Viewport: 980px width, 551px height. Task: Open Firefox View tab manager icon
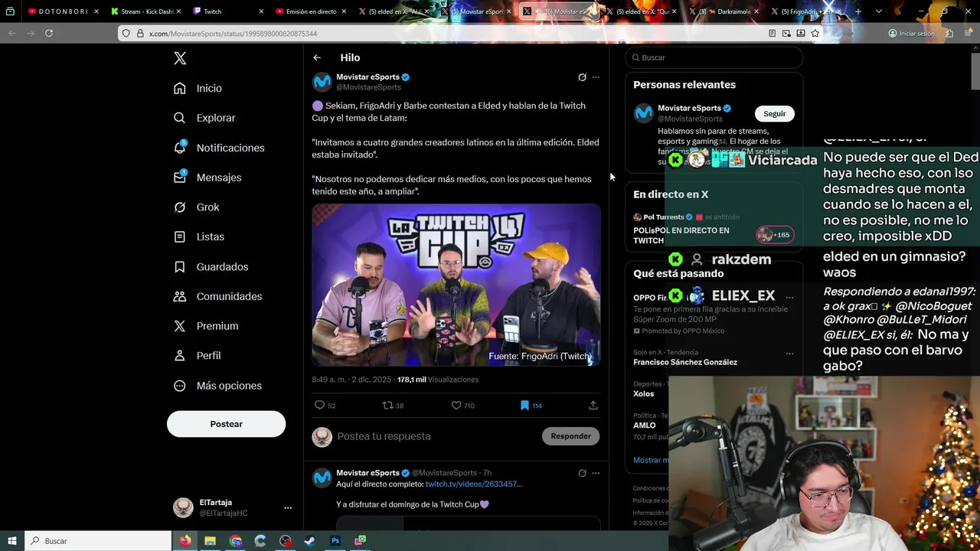point(10,11)
